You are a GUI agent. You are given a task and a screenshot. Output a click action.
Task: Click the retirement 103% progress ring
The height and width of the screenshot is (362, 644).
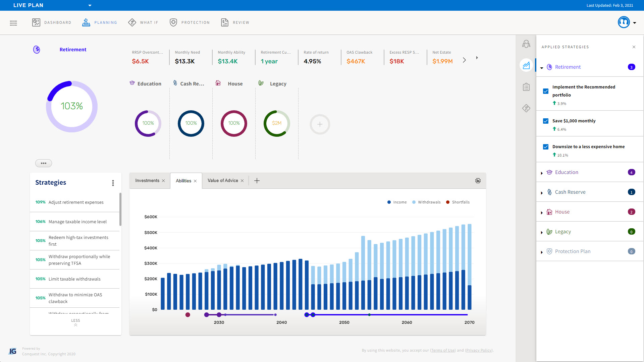click(x=72, y=106)
